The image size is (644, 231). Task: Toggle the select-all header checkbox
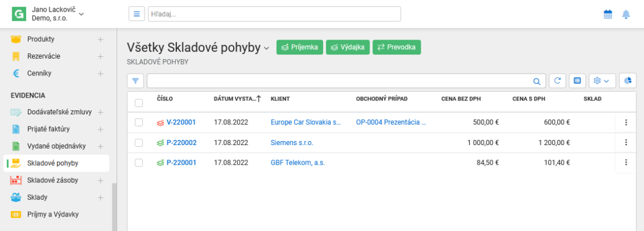click(x=139, y=103)
